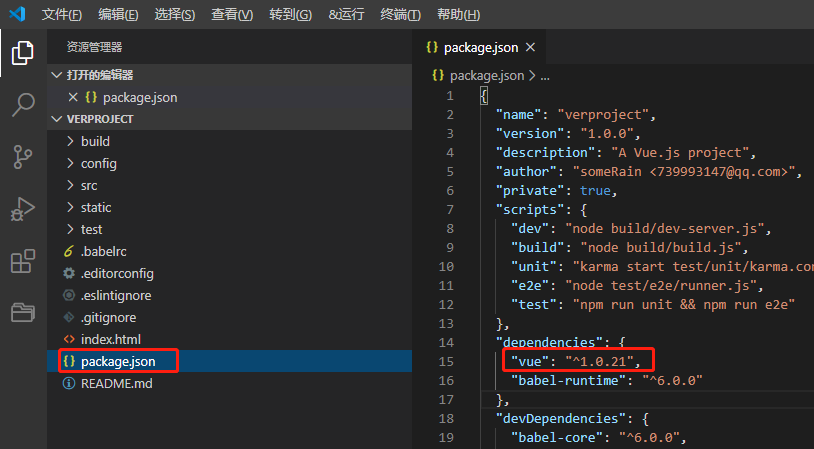This screenshot has width=814, height=449.
Task: Click the README.md info icon
Action: click(x=69, y=384)
